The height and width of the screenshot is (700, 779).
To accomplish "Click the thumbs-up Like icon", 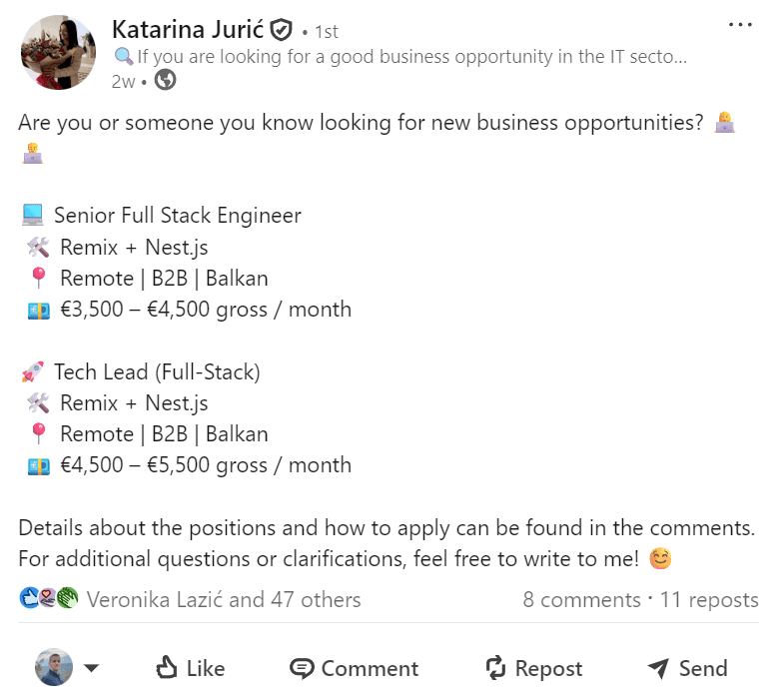I will pos(167,668).
